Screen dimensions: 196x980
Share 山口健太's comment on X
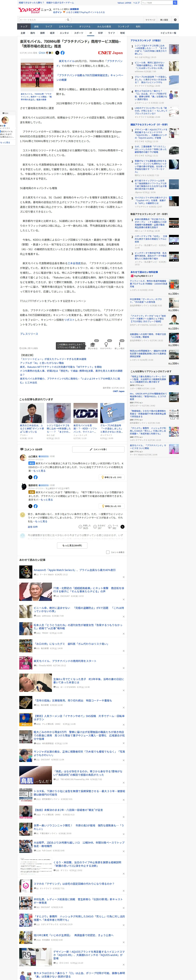point(30,477)
